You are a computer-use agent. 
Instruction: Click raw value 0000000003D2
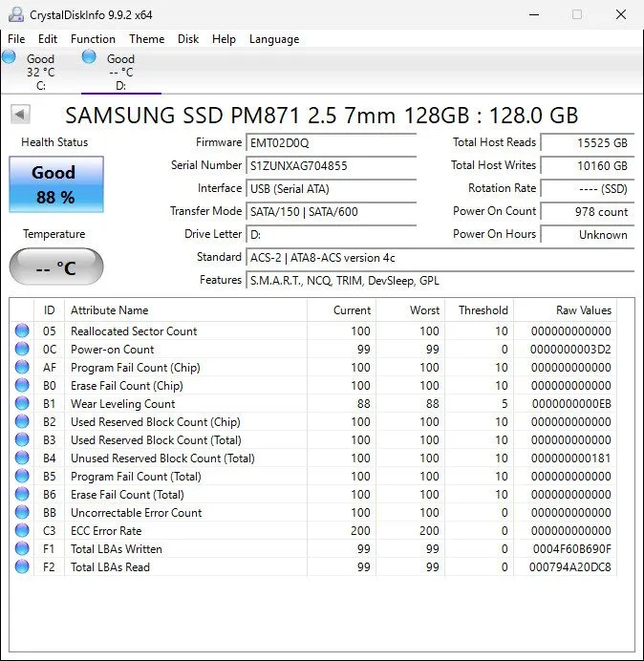[570, 350]
